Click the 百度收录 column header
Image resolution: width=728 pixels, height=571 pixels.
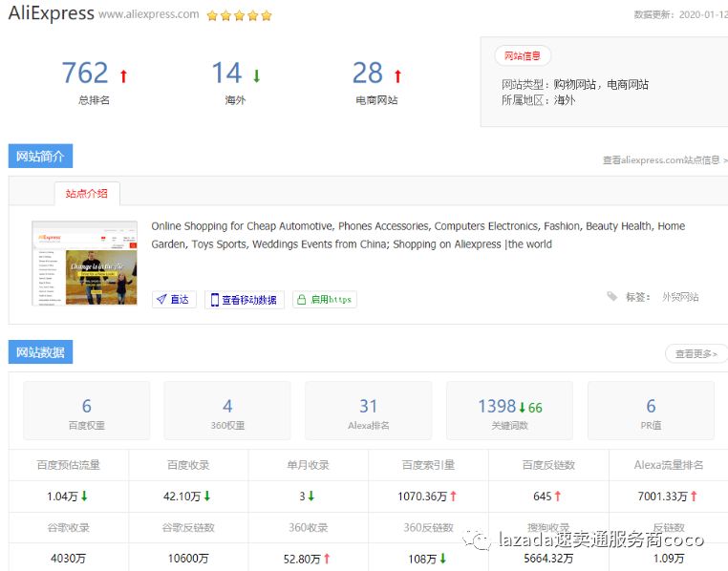(x=188, y=465)
